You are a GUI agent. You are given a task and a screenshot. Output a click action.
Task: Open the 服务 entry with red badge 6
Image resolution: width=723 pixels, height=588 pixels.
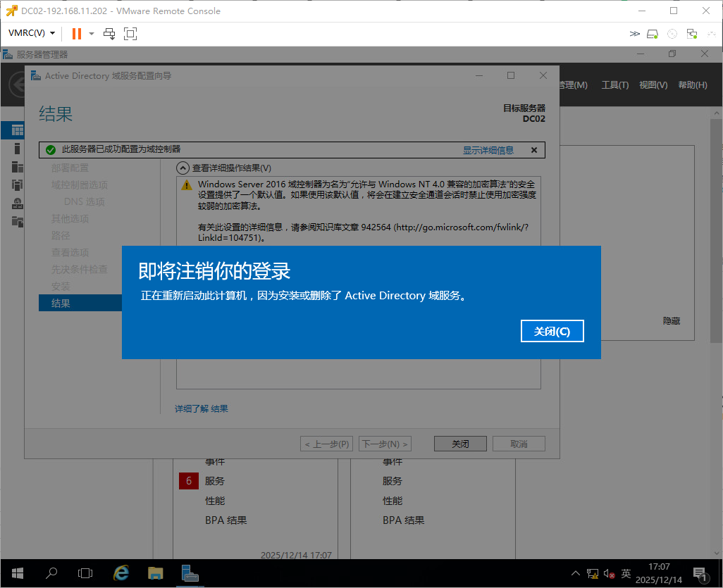coord(214,481)
